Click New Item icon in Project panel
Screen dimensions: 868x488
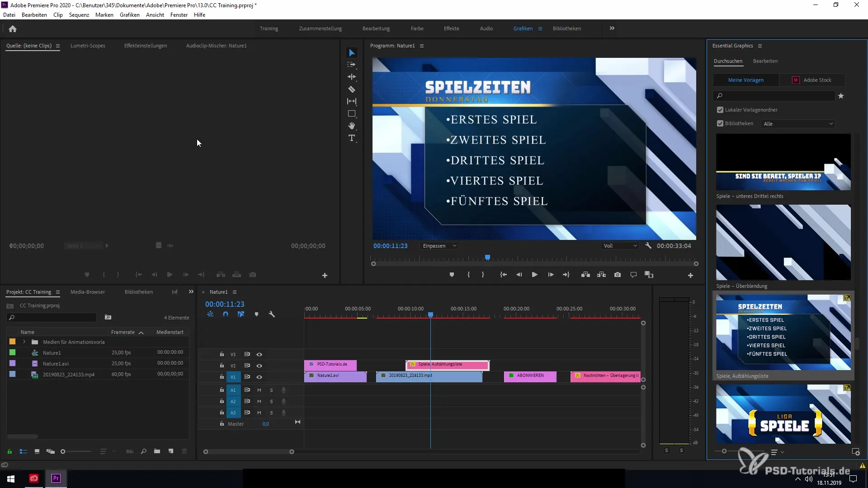(x=171, y=451)
